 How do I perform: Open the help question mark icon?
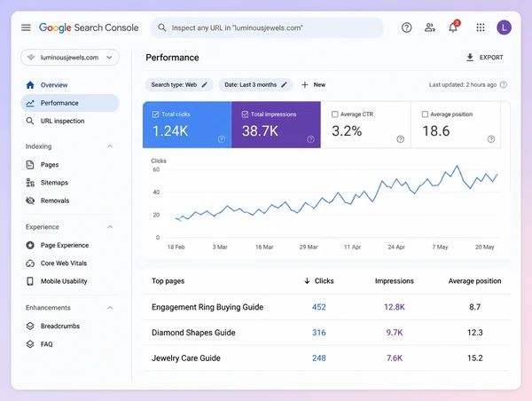pyautogui.click(x=406, y=28)
